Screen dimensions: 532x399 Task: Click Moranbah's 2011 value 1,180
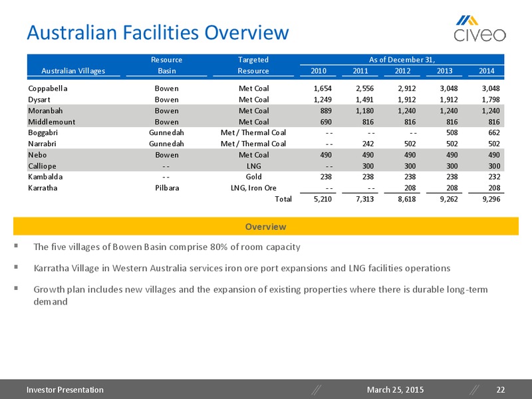[364, 110]
